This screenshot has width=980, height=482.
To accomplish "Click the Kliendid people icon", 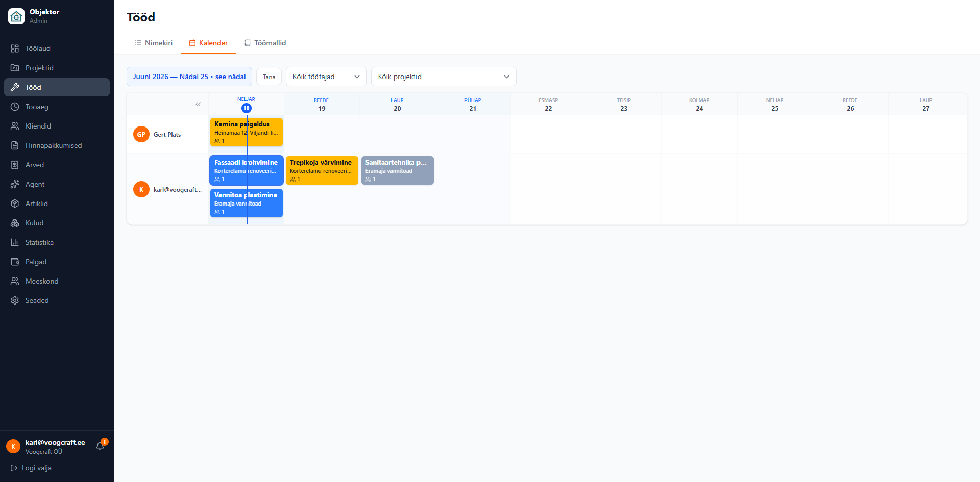I will [x=15, y=126].
